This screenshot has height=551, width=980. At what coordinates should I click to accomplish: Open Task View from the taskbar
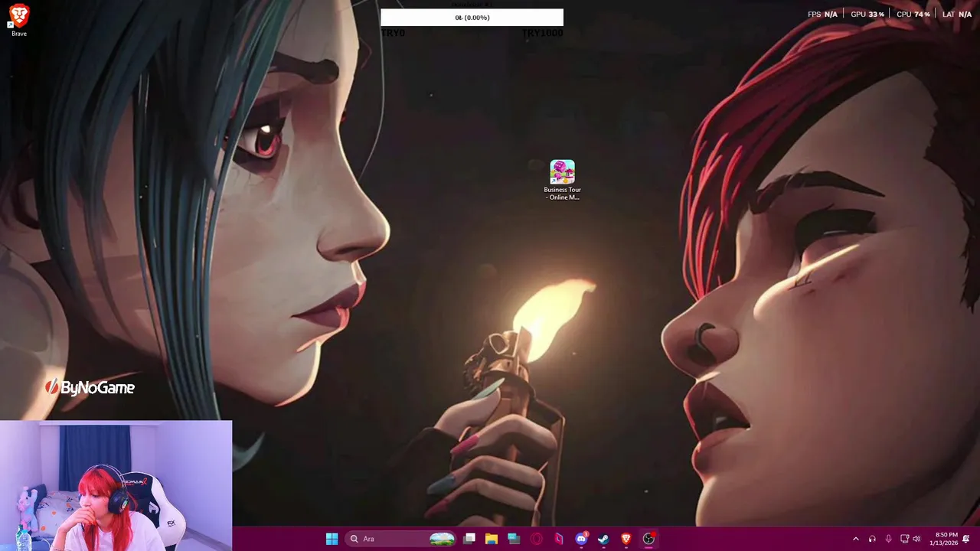click(469, 539)
